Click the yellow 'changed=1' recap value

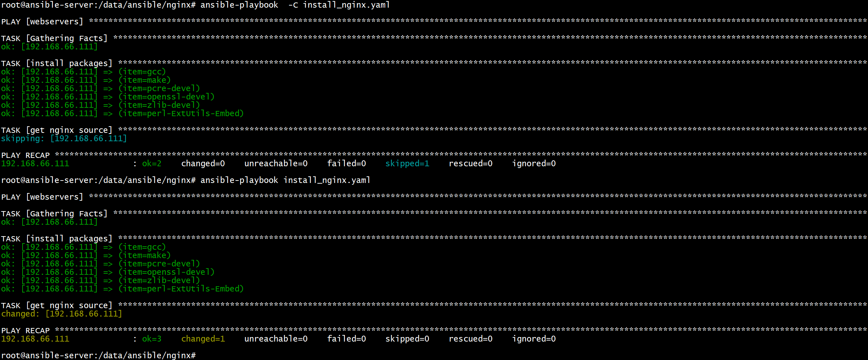[203, 339]
